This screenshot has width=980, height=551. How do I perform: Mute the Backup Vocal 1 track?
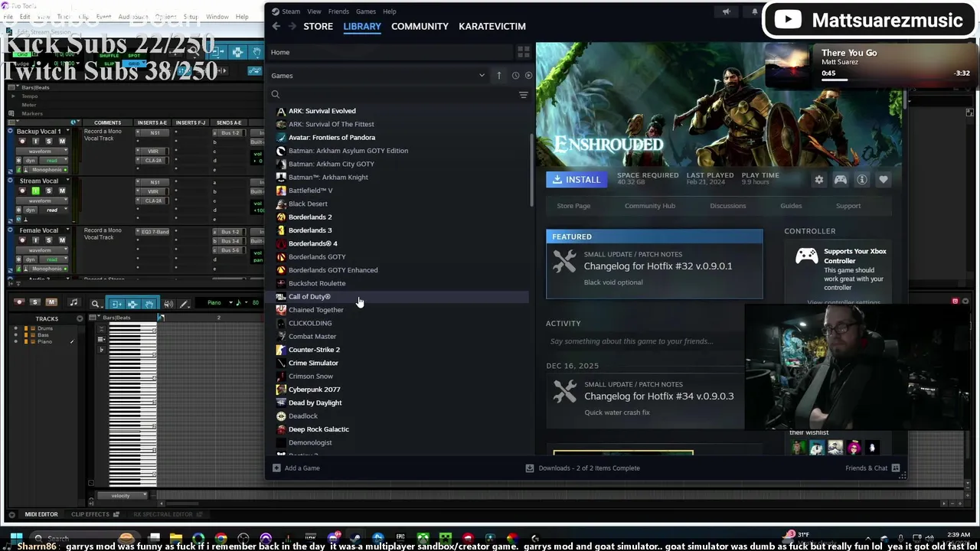(62, 142)
